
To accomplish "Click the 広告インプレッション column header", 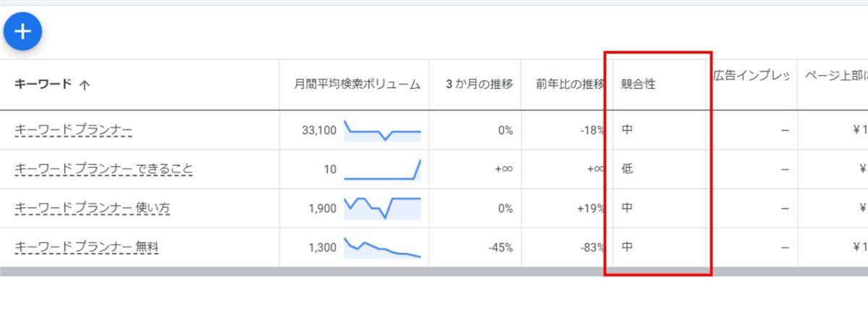I will tap(750, 75).
